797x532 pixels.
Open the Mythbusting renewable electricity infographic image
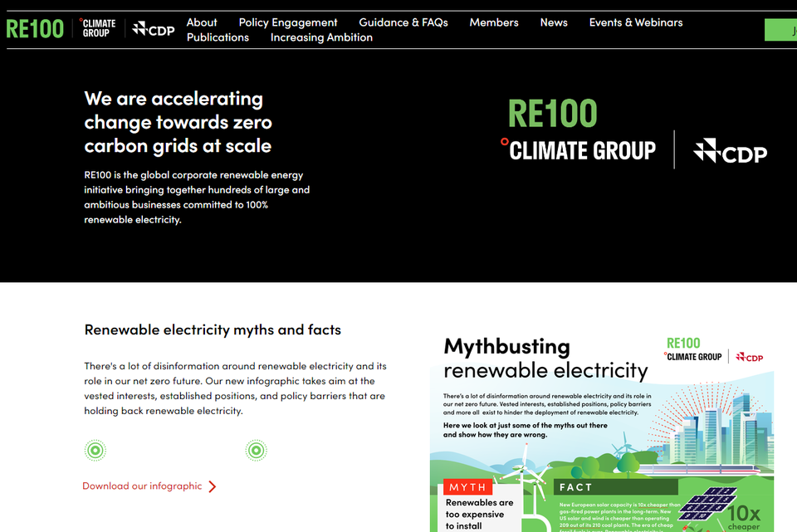[602, 432]
